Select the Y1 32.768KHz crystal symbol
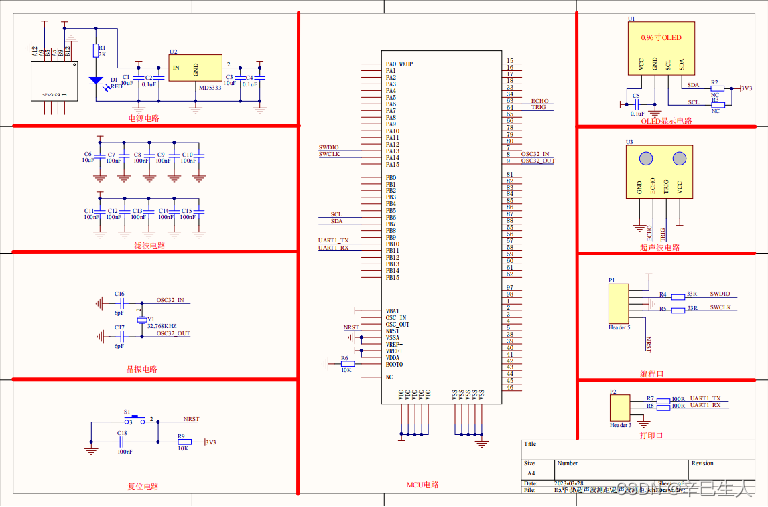 click(142, 320)
